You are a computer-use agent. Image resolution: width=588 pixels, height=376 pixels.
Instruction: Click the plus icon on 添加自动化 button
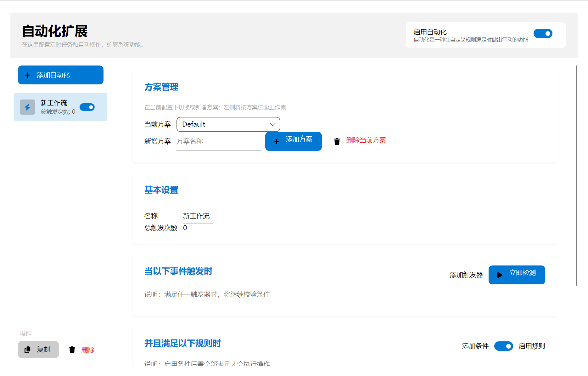coord(27,75)
